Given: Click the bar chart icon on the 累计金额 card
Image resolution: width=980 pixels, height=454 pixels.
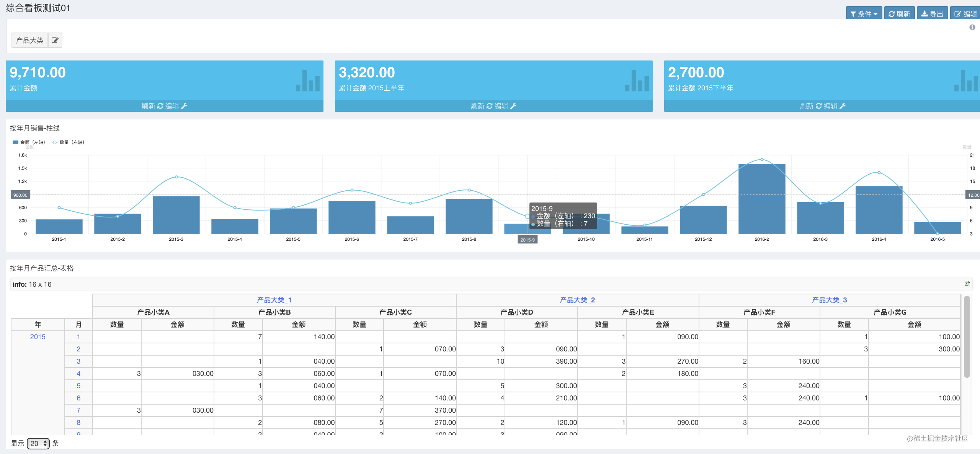Looking at the screenshot, I should click(x=308, y=80).
